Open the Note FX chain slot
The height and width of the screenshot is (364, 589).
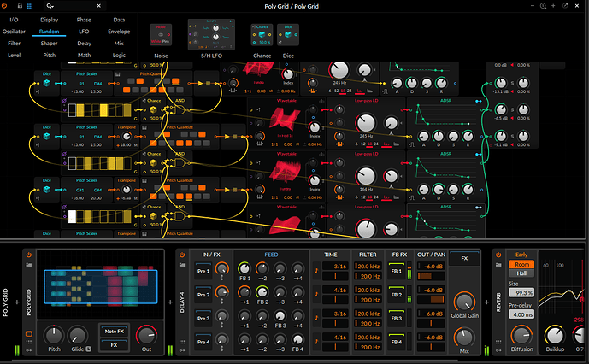115,332
